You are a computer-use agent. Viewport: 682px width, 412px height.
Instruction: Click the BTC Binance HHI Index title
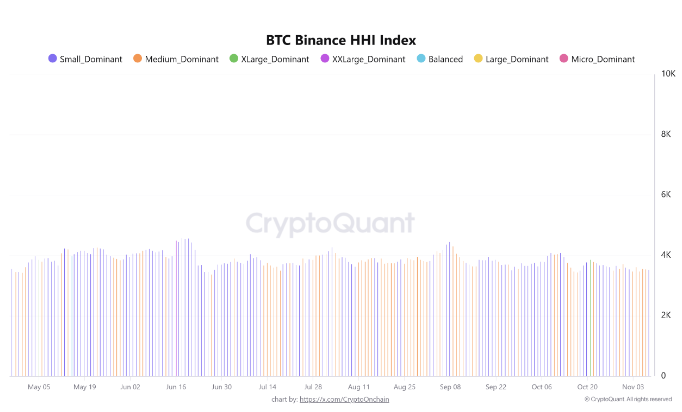[340, 41]
